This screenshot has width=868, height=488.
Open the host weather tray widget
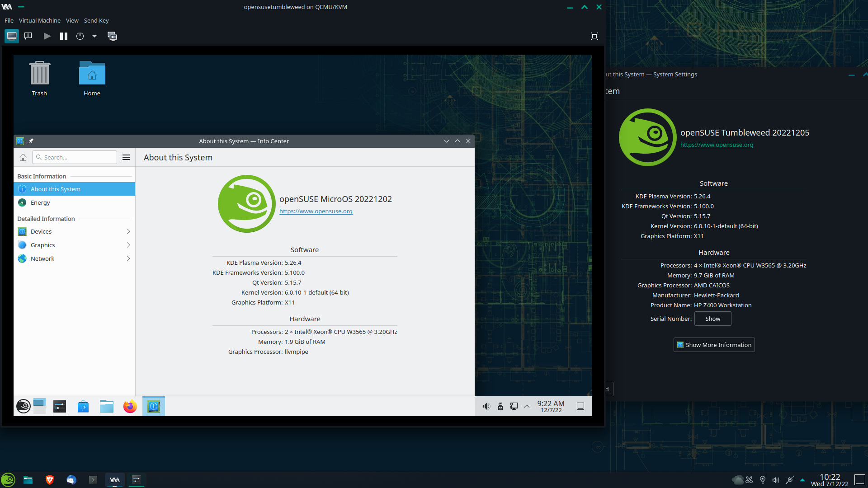click(737, 480)
